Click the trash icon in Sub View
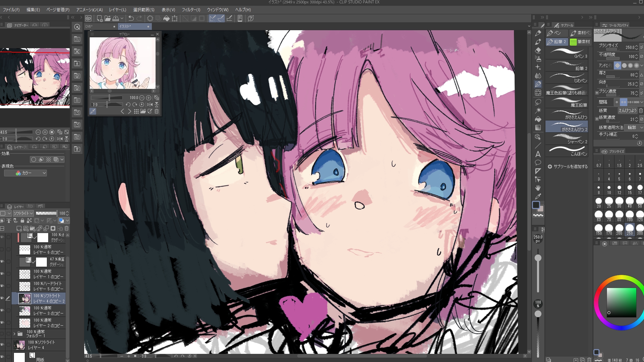This screenshot has height=362, width=644. (157, 111)
